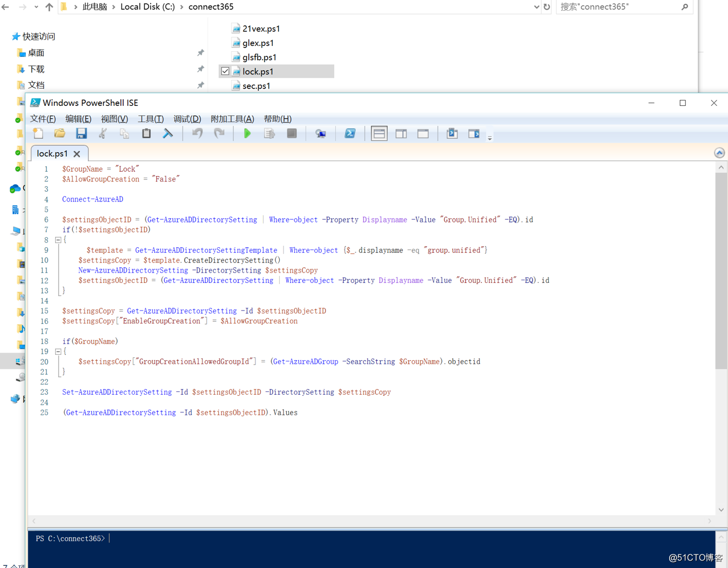This screenshot has height=568, width=728.
Task: Click Local Disk (C:) in the address path
Action: pos(147,7)
